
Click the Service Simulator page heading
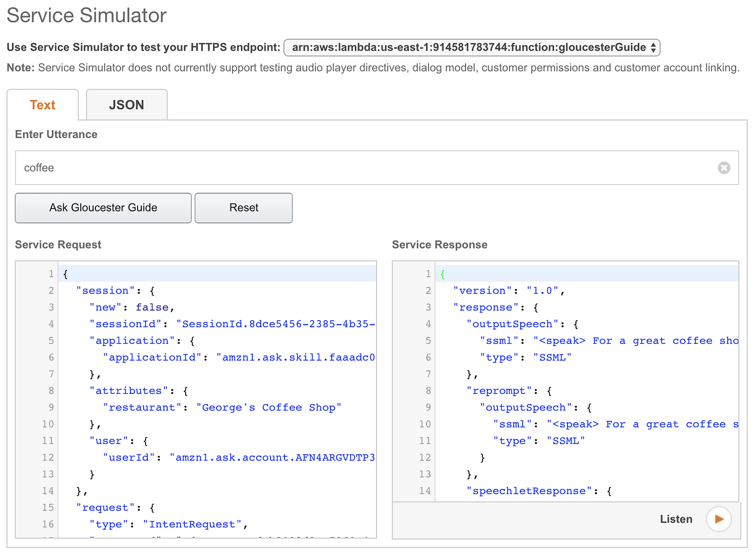point(86,16)
